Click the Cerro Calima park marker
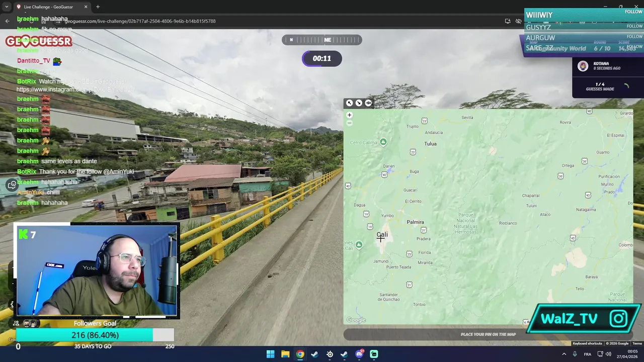This screenshot has width=644, height=362. pos(383,142)
